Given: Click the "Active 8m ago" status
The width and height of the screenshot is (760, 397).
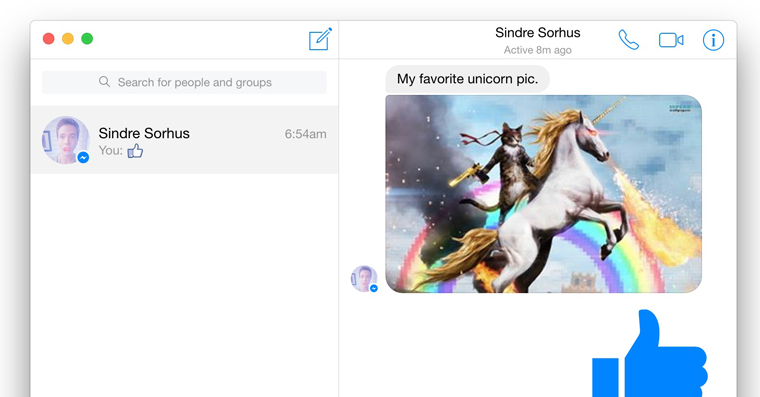Looking at the screenshot, I should coord(538,50).
